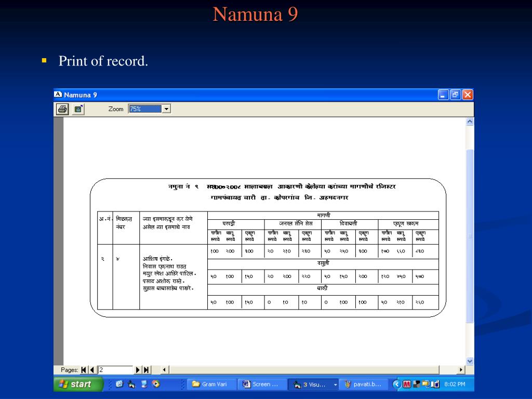This screenshot has width=532, height=399.
Task: Click the vertical scrollbar thumb
Action: (470, 236)
